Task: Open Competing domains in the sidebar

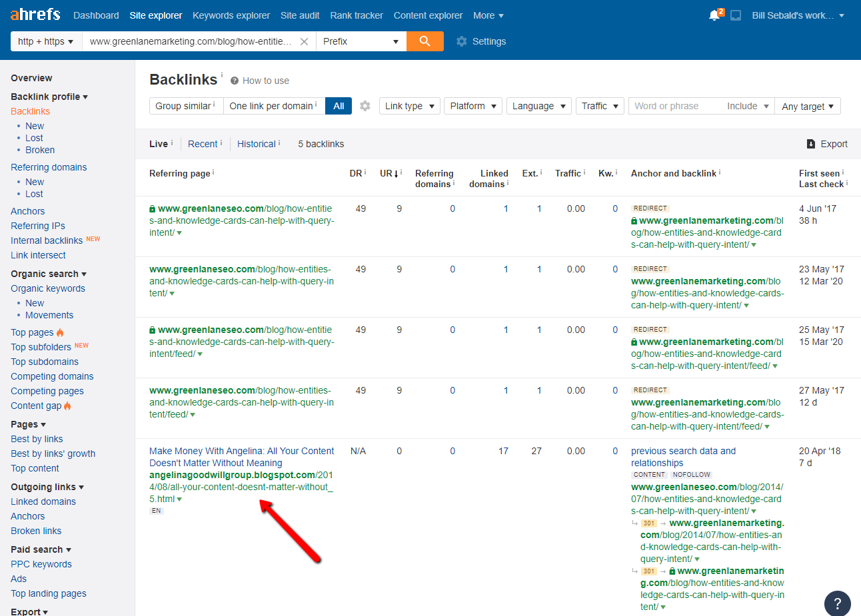Action: [52, 376]
